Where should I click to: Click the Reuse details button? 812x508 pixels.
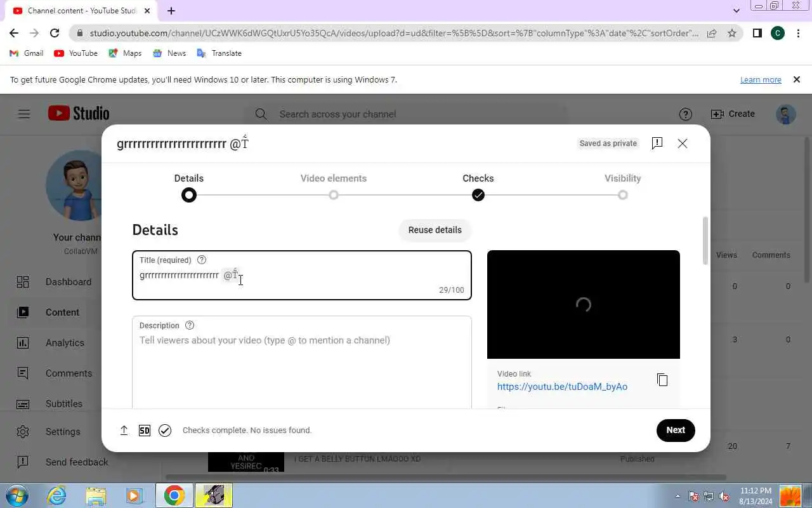[435, 230]
